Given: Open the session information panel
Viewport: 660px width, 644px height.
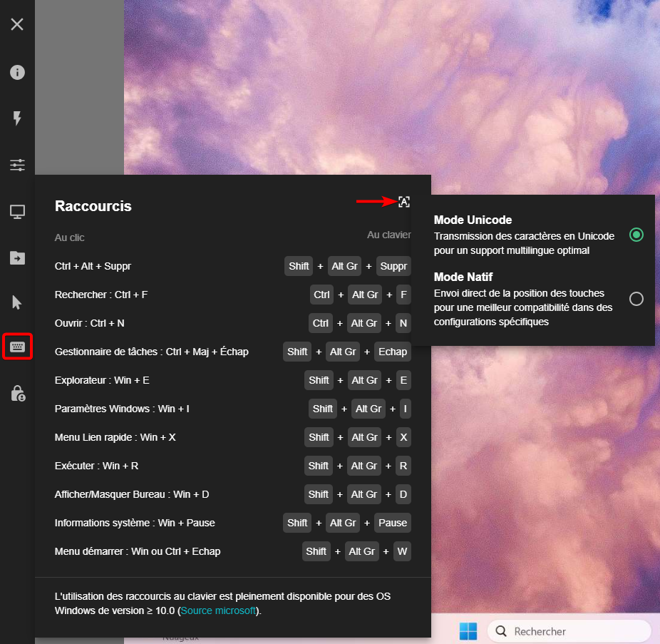Looking at the screenshot, I should pyautogui.click(x=16, y=71).
